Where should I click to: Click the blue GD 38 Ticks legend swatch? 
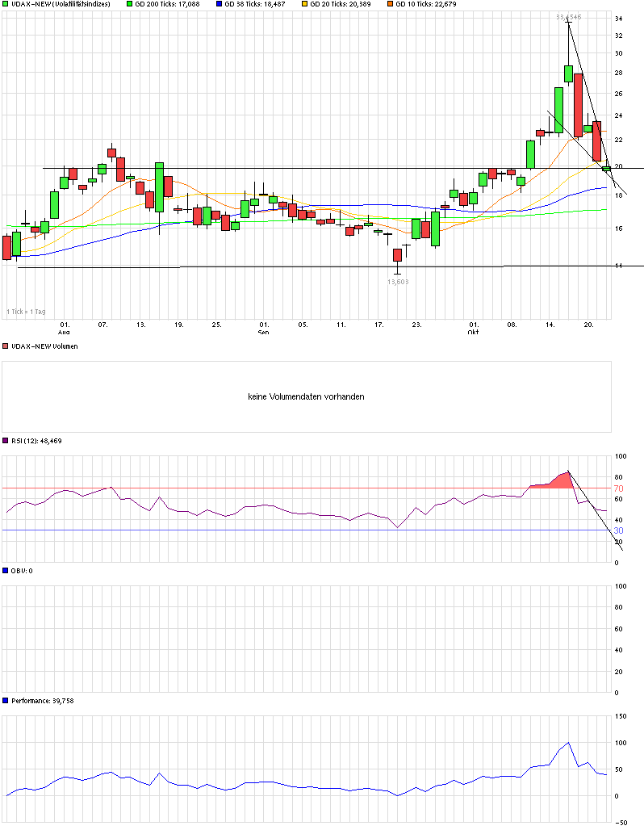(x=219, y=4)
